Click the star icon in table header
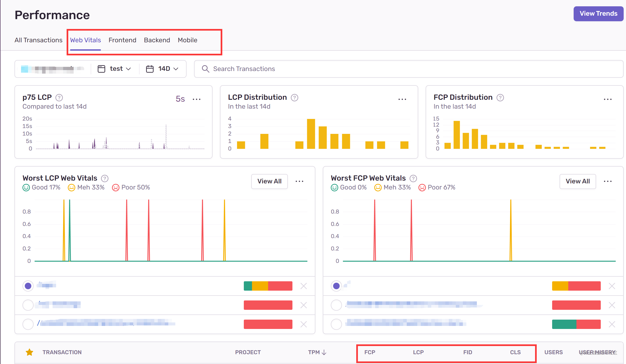This screenshot has height=364, width=626. click(29, 352)
